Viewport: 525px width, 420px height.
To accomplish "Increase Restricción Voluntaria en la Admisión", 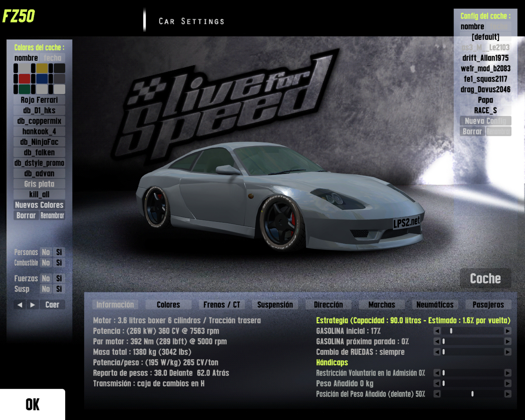I will point(508,373).
